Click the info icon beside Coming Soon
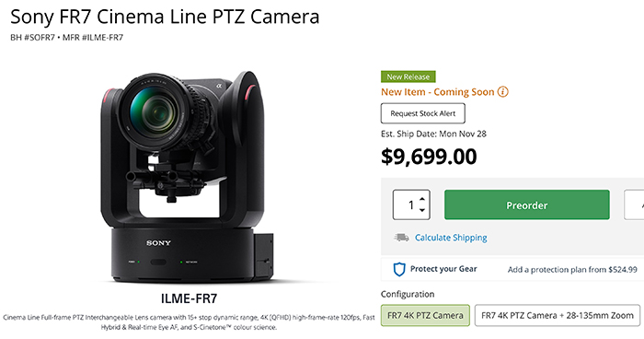The width and height of the screenshot is (644, 339). coord(502,92)
